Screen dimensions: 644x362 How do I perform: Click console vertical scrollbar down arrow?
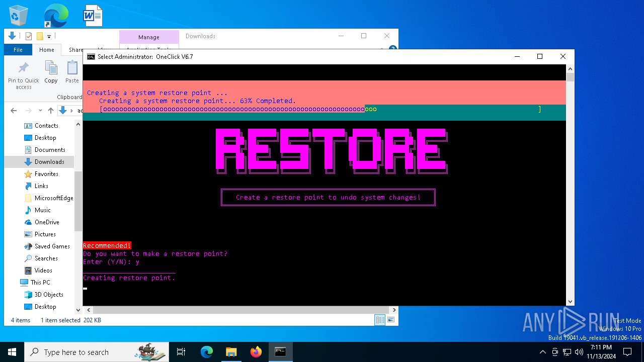570,302
